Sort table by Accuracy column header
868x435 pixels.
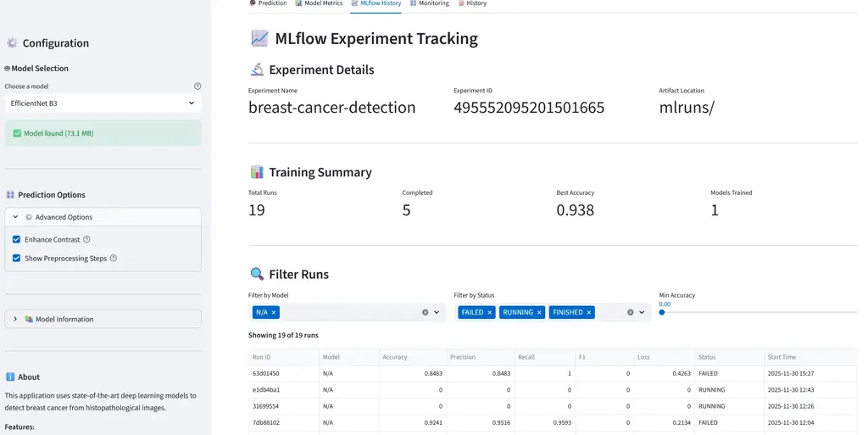coord(395,357)
